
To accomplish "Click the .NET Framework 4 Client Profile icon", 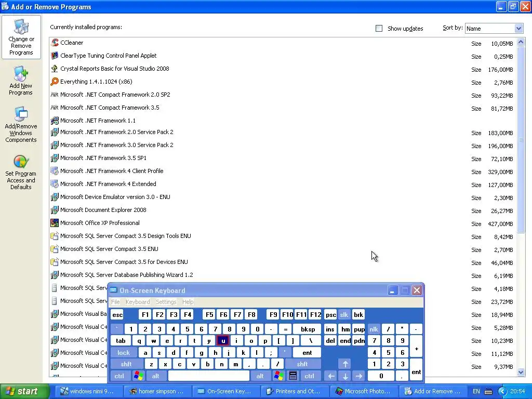I will 54,171.
